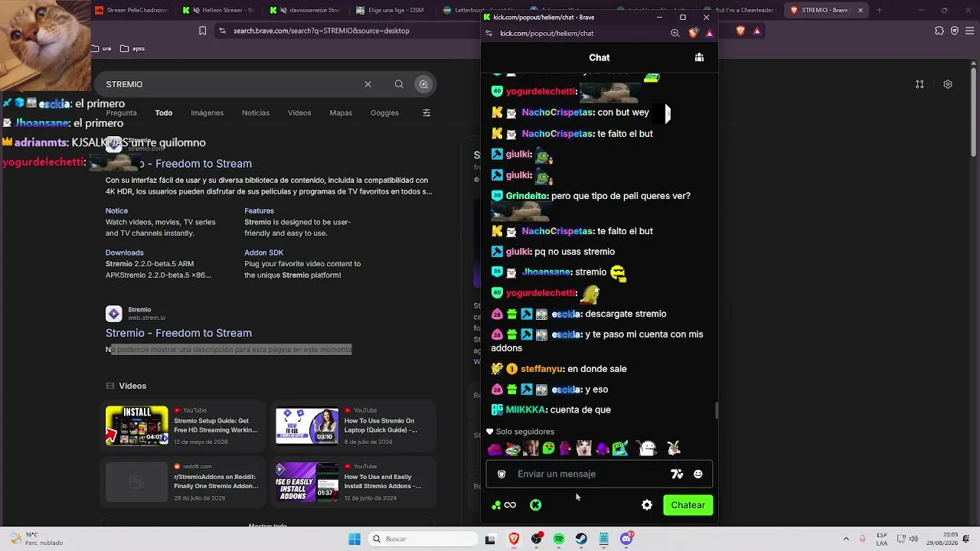980x551 pixels.
Task: Open Spotify from the taskbar
Action: pos(559,539)
